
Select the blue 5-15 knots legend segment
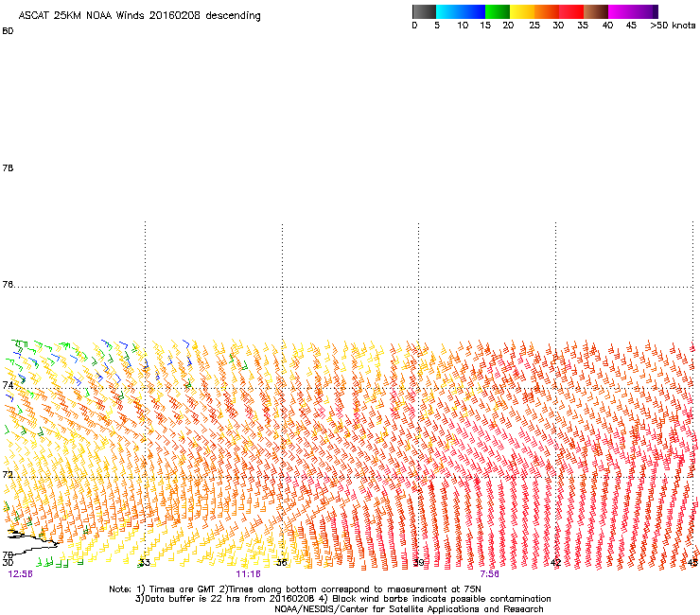[461, 11]
